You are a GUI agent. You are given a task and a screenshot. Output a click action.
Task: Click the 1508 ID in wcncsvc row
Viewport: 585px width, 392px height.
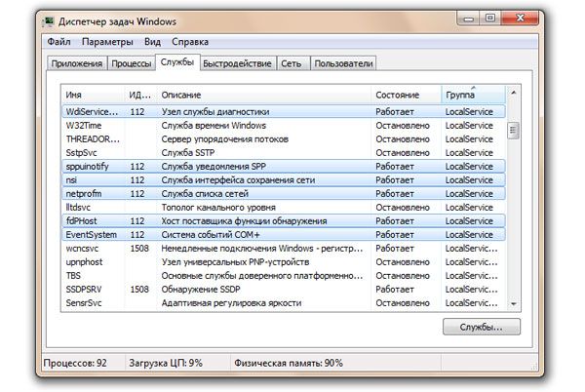139,249
